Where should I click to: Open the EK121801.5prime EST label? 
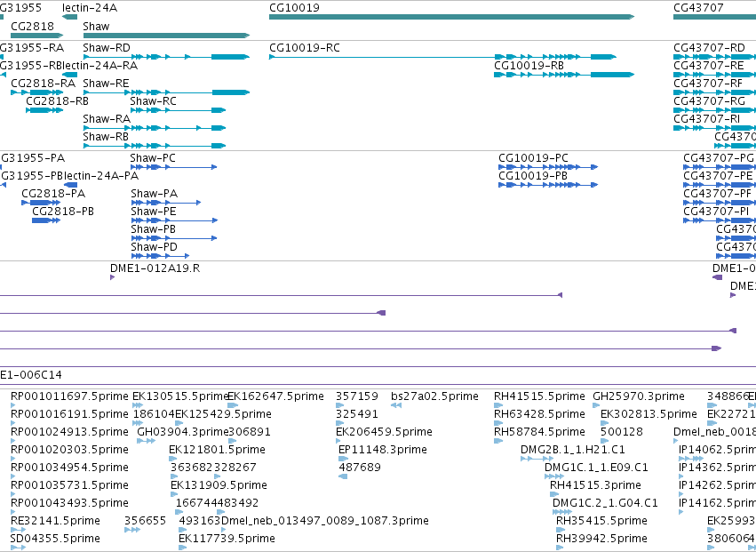point(217,451)
